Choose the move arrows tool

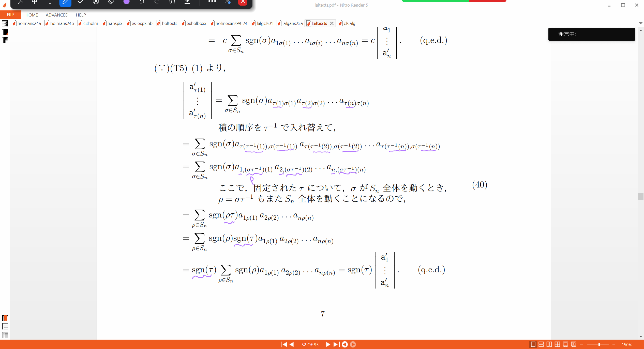click(x=35, y=2)
